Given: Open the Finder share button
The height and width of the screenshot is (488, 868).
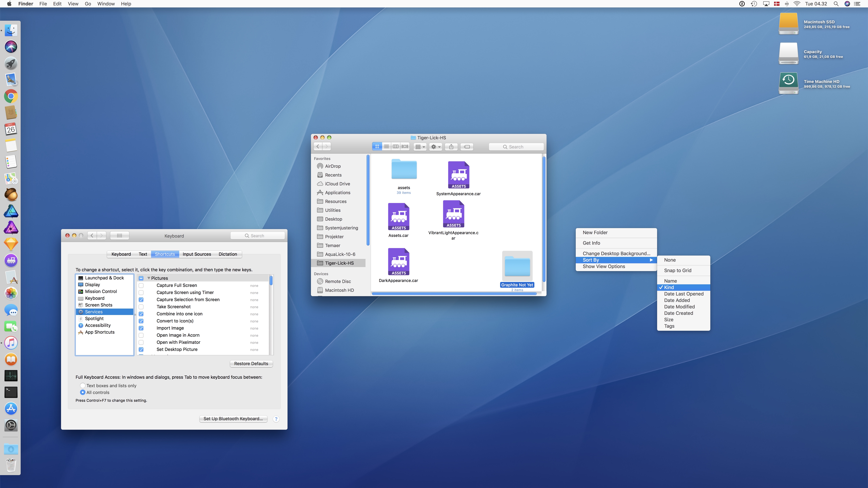Looking at the screenshot, I should (451, 147).
